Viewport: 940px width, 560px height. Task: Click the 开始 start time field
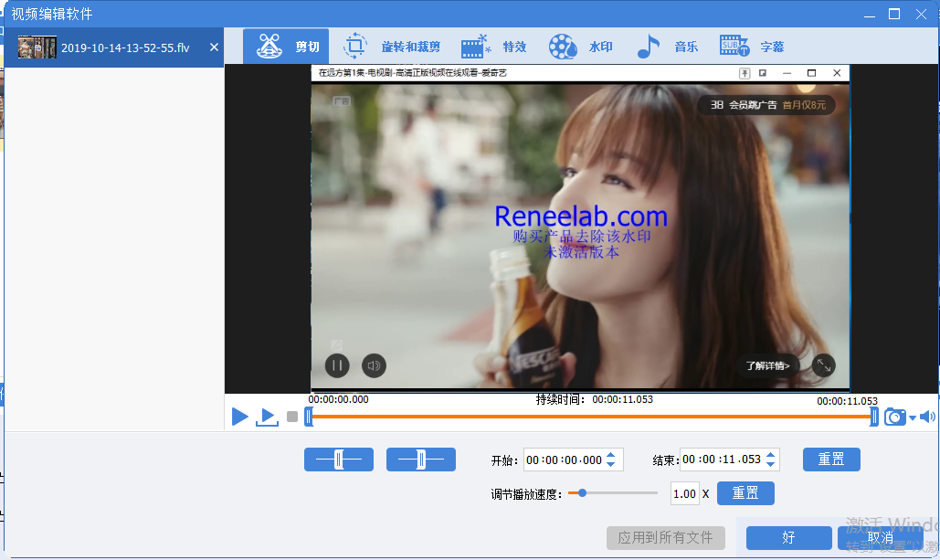565,460
